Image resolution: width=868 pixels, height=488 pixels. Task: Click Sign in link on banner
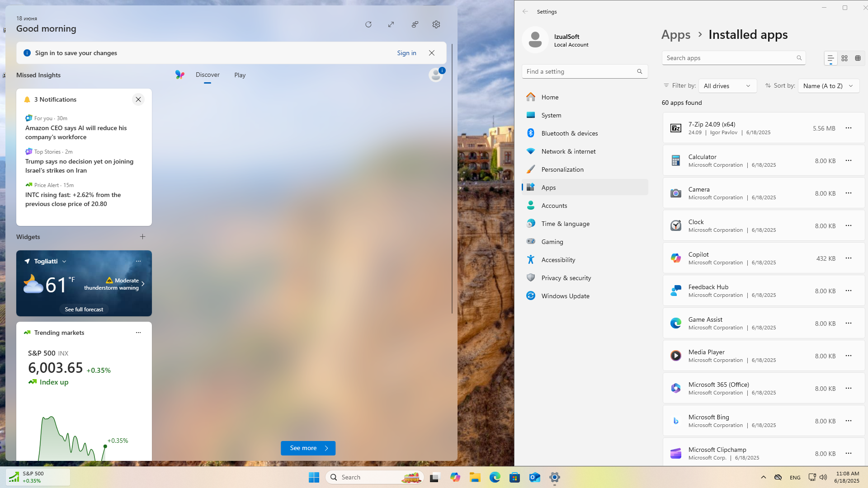(406, 53)
